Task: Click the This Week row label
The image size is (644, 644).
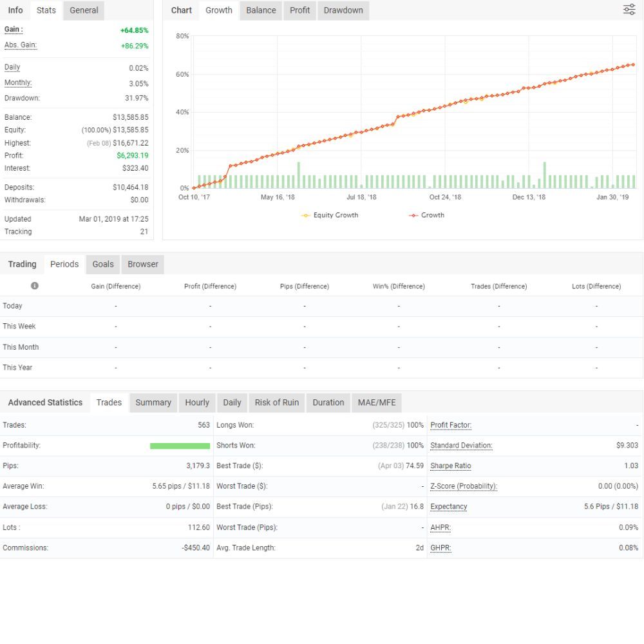Action: coord(19,327)
